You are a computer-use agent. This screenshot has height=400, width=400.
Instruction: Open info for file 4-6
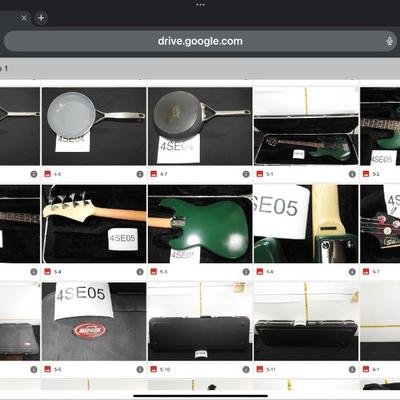(x=140, y=174)
